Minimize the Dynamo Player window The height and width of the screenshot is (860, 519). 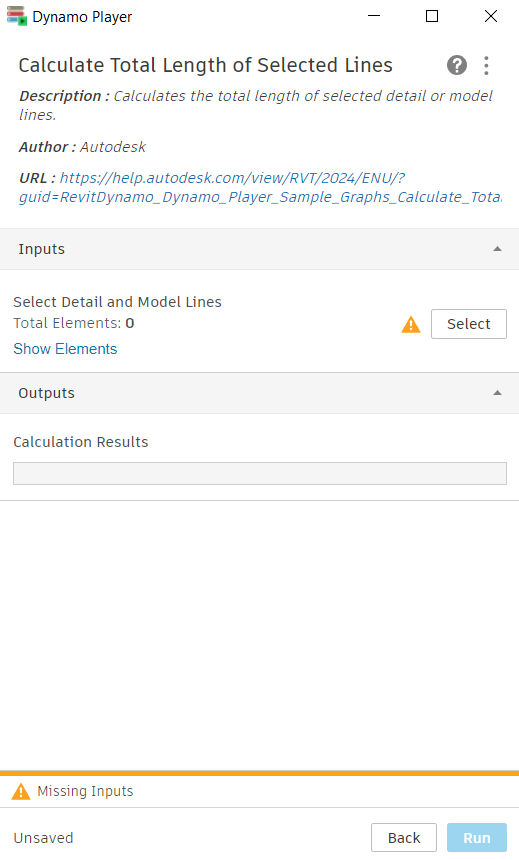[x=374, y=16]
